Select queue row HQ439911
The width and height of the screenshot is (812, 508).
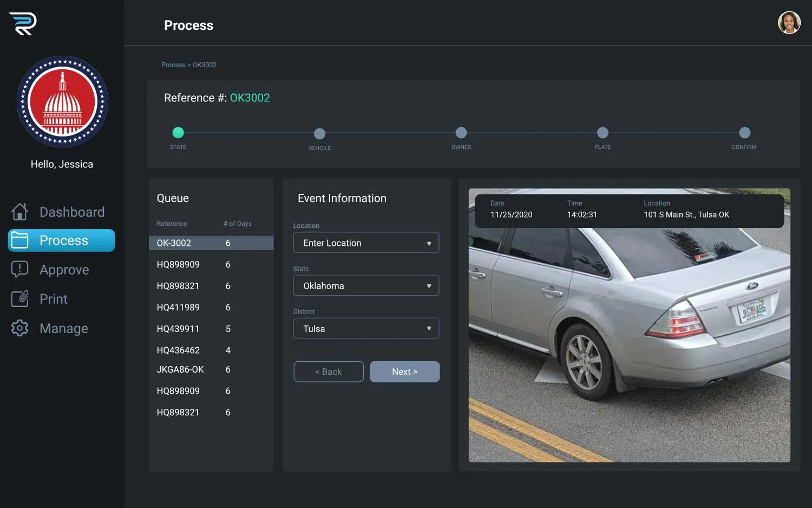(211, 329)
